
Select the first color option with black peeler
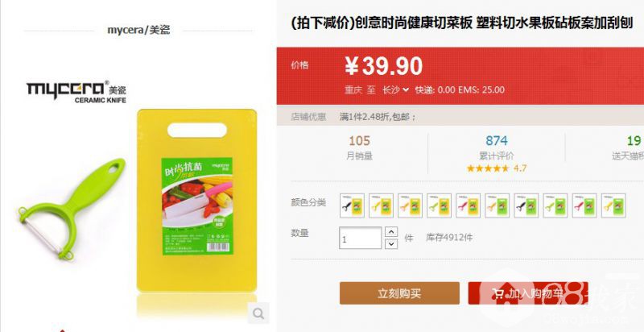[x=353, y=205]
